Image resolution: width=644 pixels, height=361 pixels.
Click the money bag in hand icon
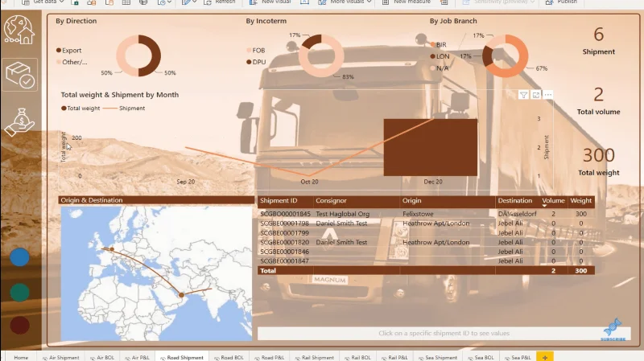click(19, 122)
